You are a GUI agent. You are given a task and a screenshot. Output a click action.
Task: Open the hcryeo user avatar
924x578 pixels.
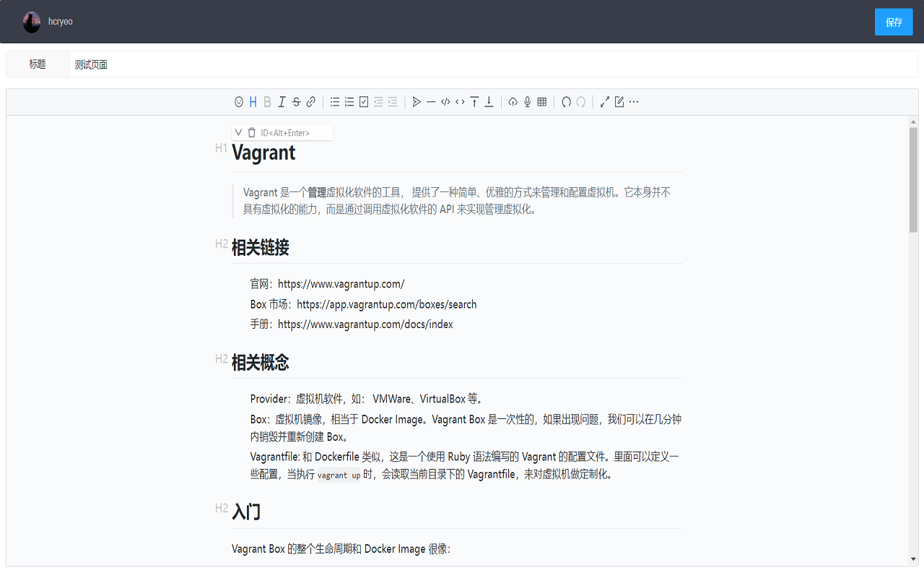pos(32,22)
